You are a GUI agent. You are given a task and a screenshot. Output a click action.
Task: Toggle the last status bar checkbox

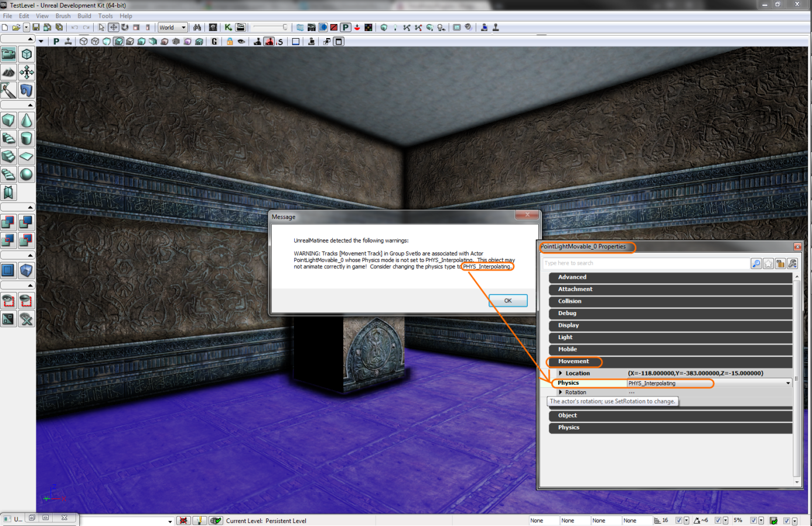click(787, 520)
